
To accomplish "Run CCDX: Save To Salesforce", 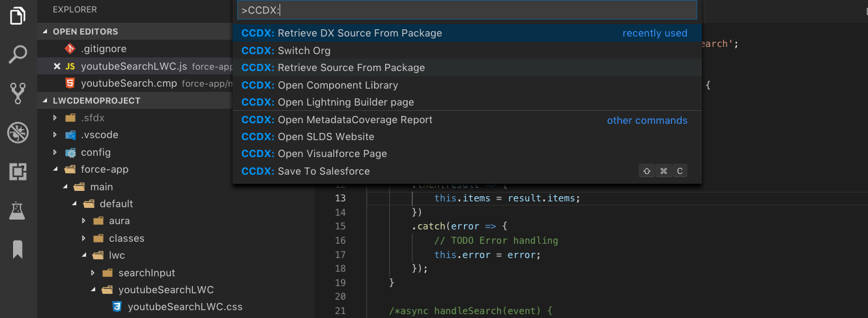I will [467, 171].
